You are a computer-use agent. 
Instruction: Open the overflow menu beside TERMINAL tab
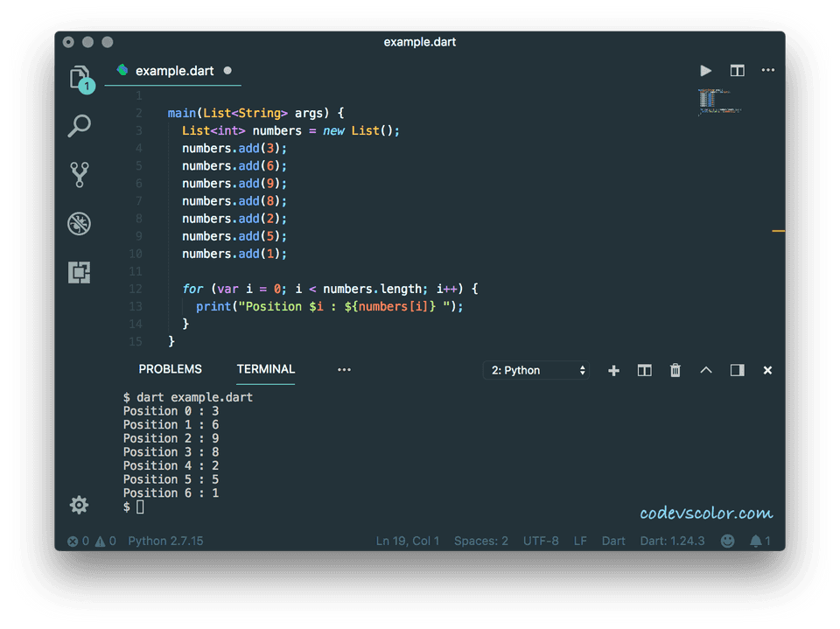(x=344, y=370)
